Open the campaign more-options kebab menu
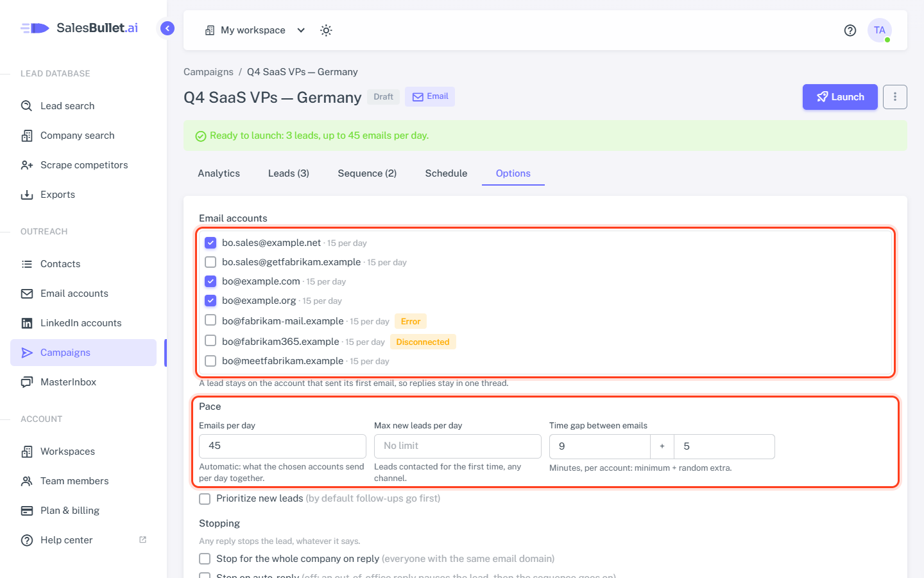The height and width of the screenshot is (578, 924). (x=895, y=97)
